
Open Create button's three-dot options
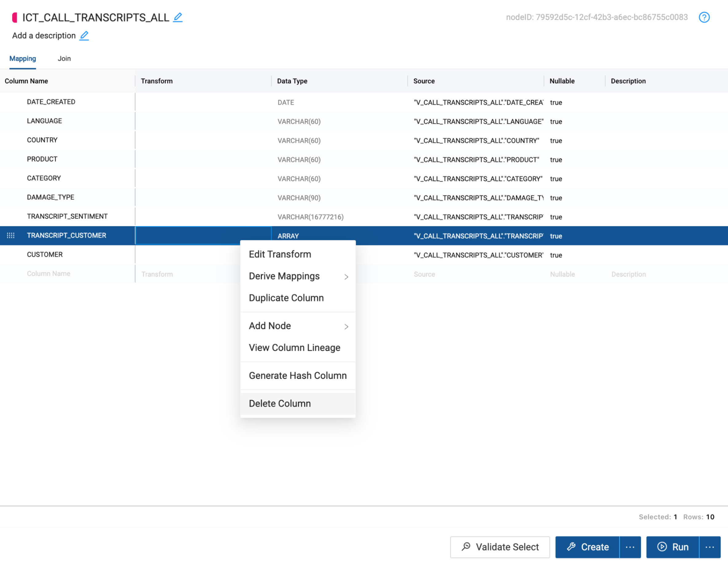coord(630,547)
